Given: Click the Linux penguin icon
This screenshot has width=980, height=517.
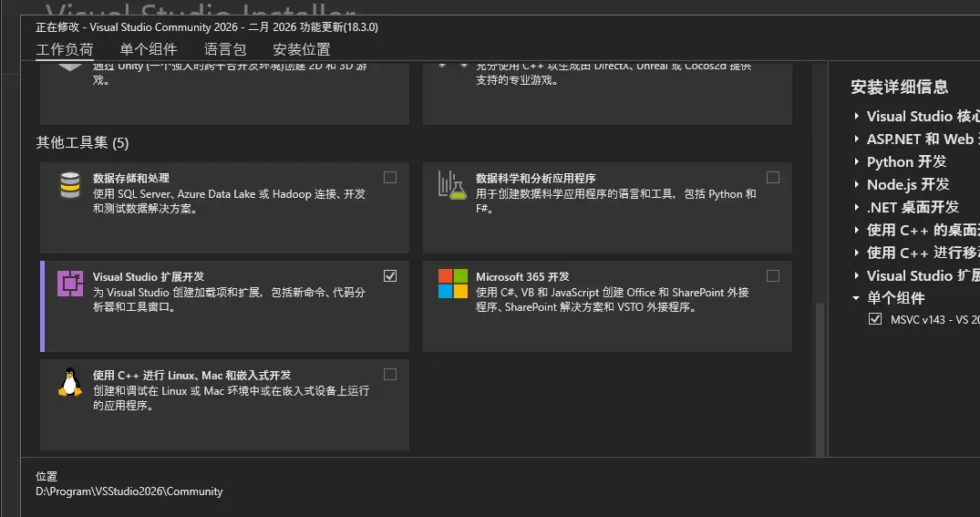Looking at the screenshot, I should coord(70,382).
